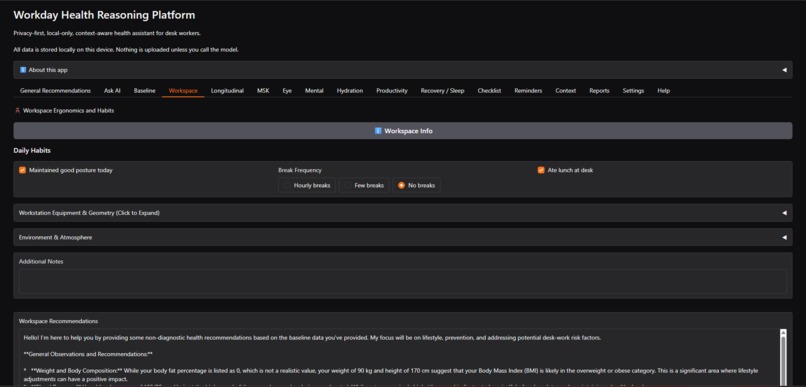Uncheck Ate lunch at desk checkbox
Screen dimensions: 806x387
click(x=541, y=170)
